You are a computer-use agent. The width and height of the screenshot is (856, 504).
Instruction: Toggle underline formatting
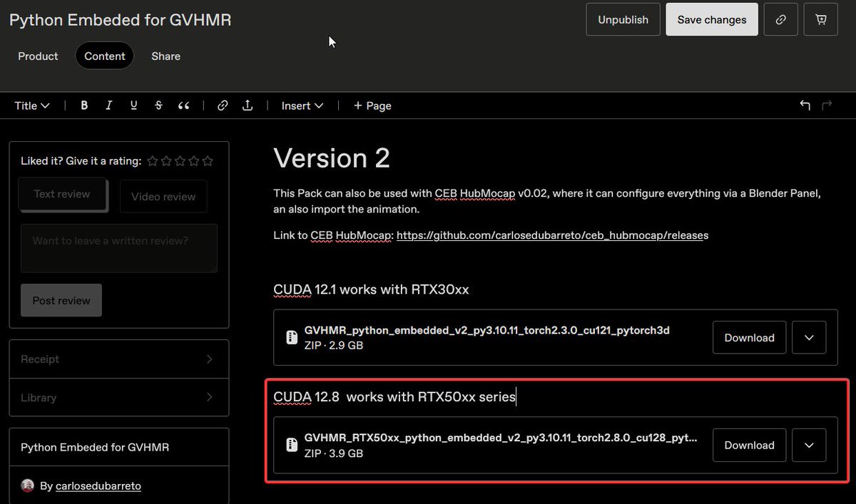click(x=133, y=106)
